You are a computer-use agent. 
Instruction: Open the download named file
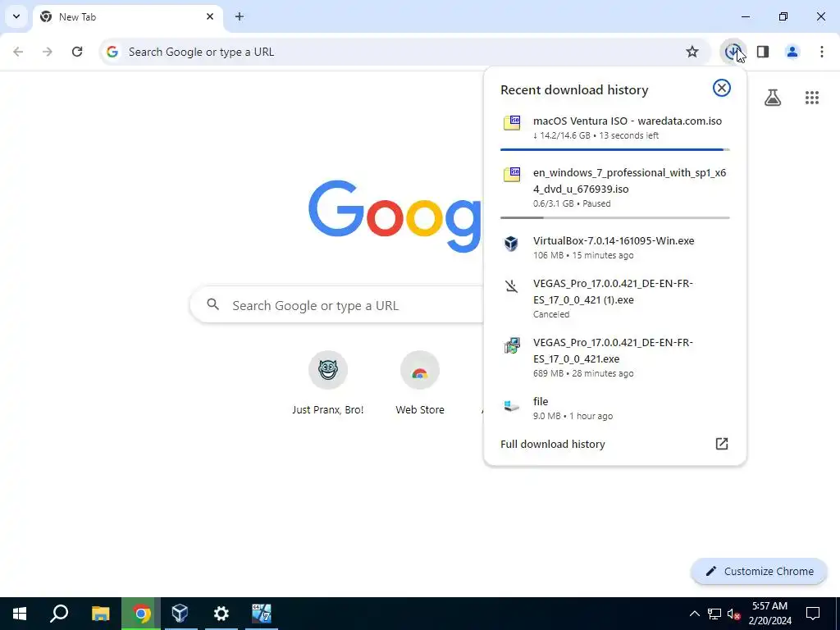pyautogui.click(x=615, y=409)
